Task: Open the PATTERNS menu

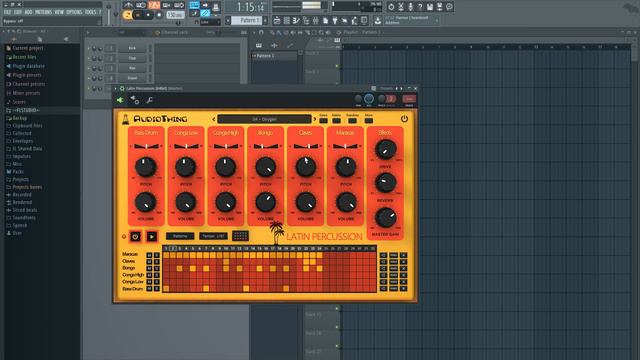Action: click(43, 12)
